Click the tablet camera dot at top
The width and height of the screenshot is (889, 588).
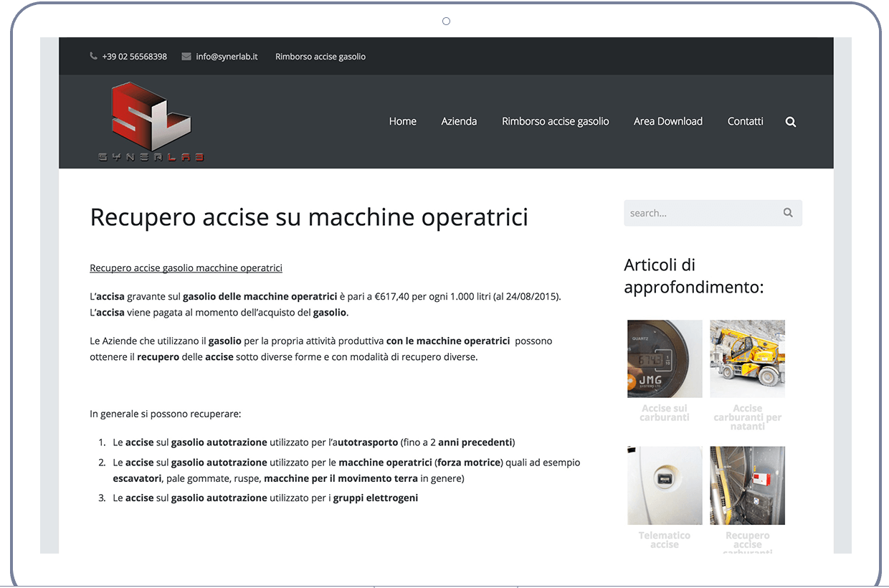point(446,22)
